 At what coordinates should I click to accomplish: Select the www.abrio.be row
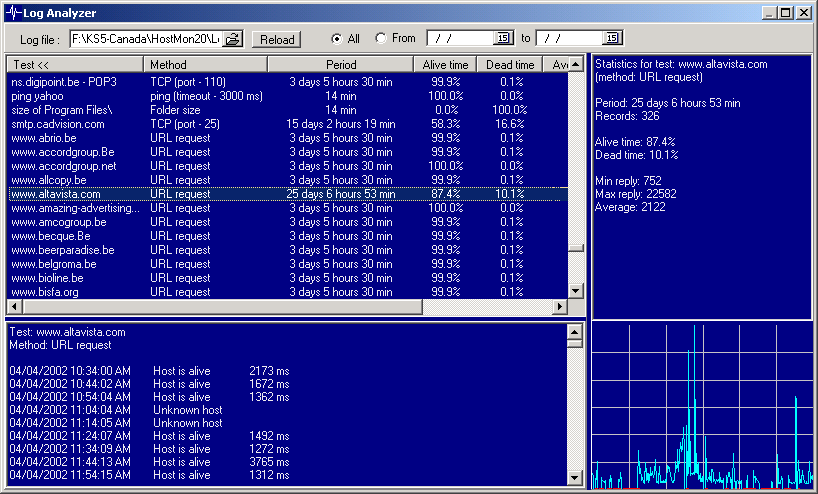[x=288, y=138]
